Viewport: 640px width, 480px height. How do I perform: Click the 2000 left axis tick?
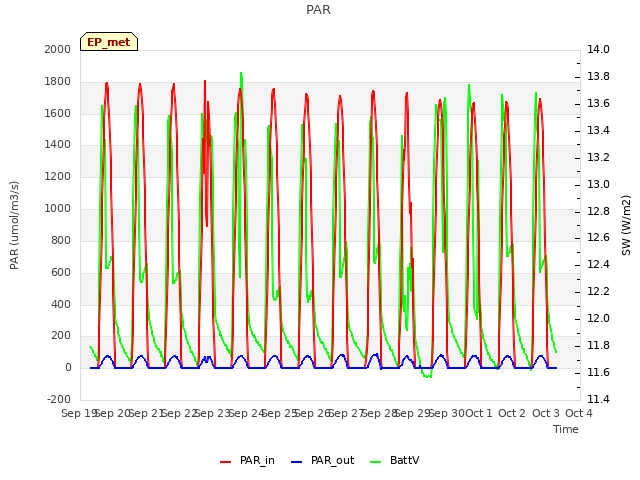pyautogui.click(x=58, y=49)
